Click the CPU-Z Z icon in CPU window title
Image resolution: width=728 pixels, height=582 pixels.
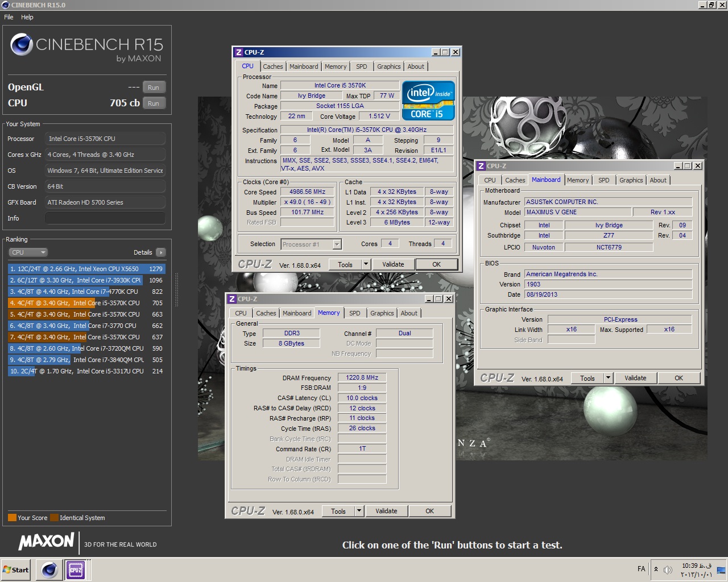pos(239,52)
